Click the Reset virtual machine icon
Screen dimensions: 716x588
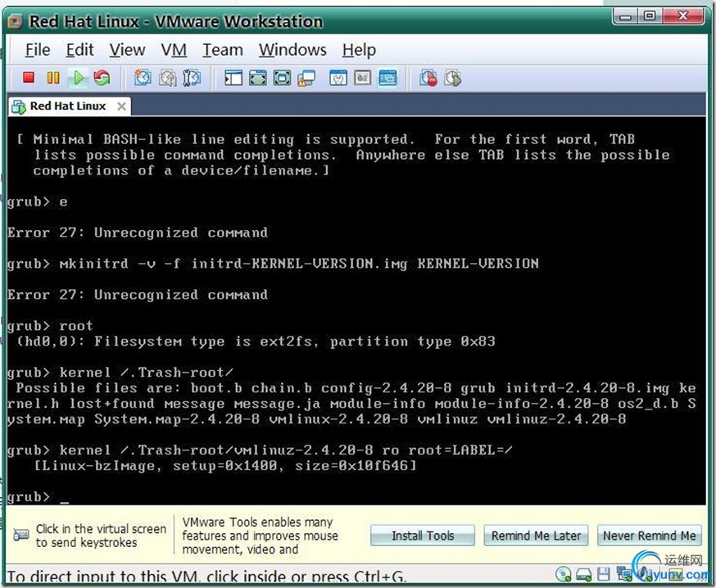(x=102, y=78)
